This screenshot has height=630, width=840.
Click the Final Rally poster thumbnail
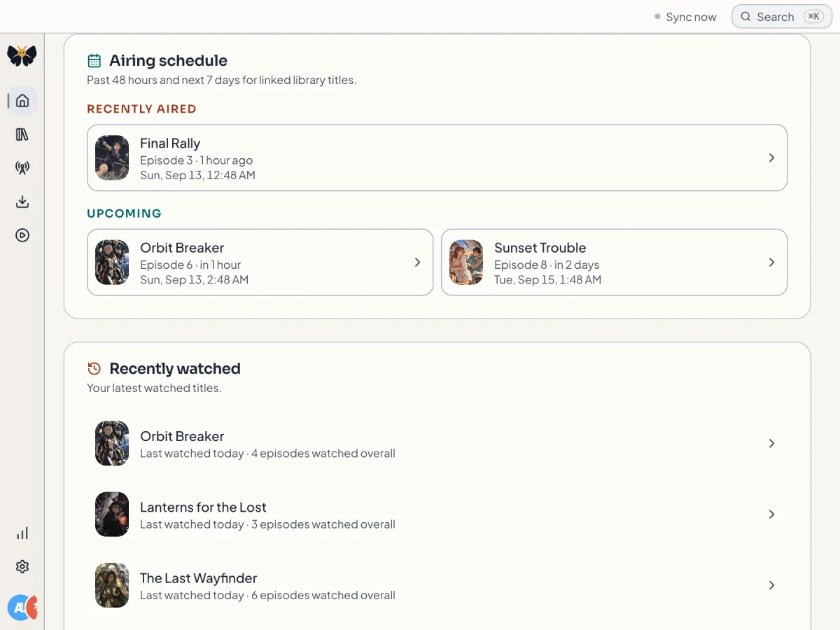112,158
